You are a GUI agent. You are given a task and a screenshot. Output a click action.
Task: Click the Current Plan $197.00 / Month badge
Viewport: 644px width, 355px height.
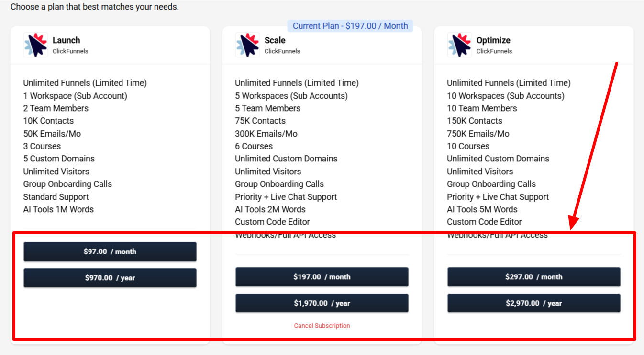[350, 26]
